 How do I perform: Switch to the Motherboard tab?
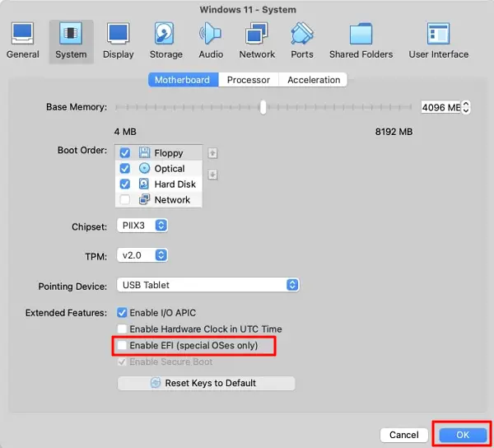point(183,80)
